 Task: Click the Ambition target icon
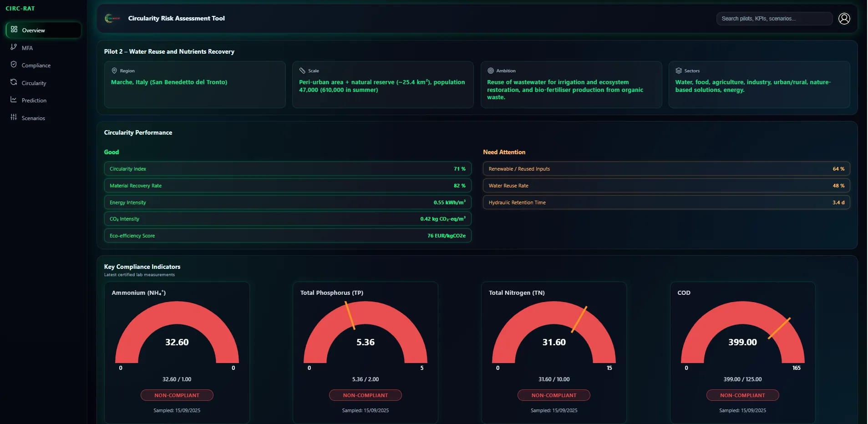[x=491, y=71]
